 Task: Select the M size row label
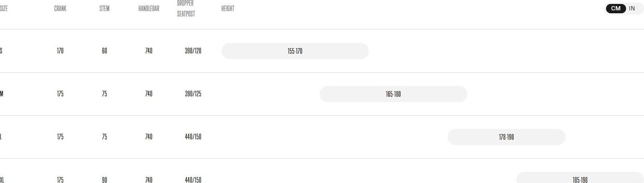pyautogui.click(x=2, y=94)
